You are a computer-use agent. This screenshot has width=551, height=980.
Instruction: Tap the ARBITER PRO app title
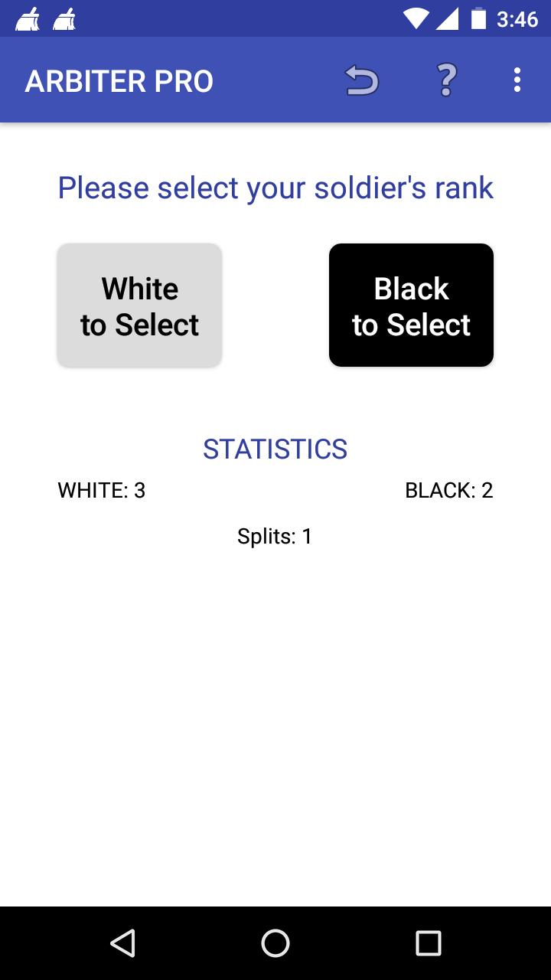119,81
